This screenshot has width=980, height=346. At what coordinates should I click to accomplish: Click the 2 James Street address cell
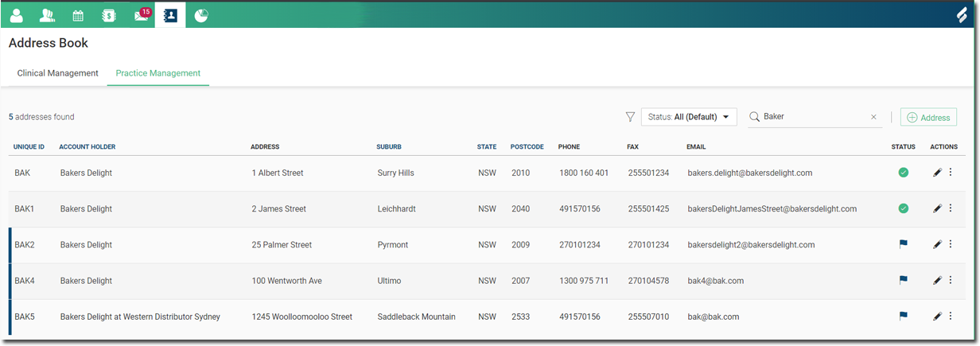coord(279,208)
